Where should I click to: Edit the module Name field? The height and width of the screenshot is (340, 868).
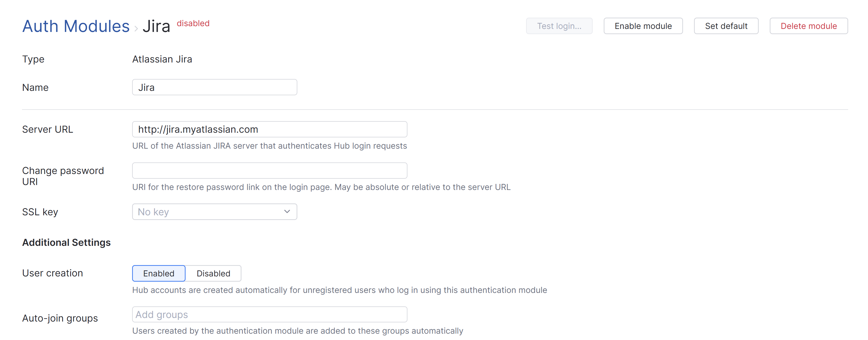tap(214, 87)
